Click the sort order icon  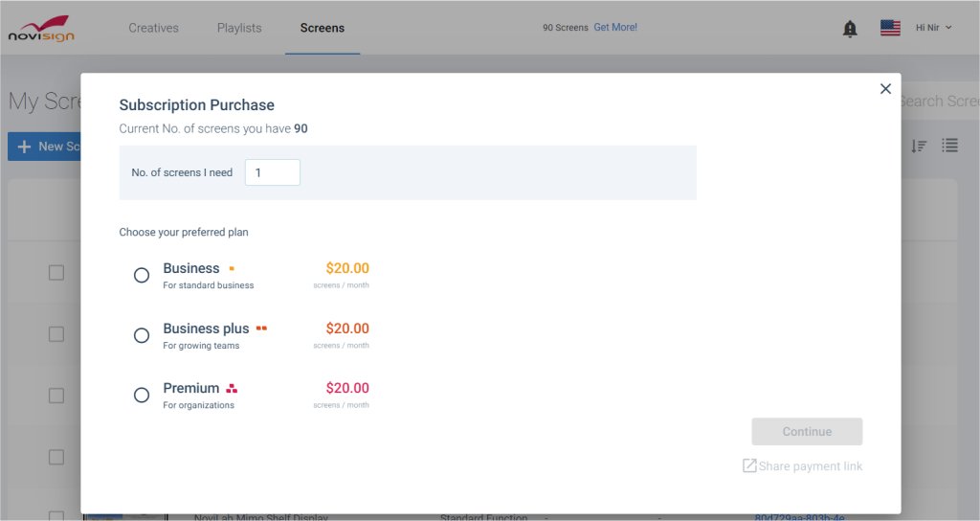[918, 146]
